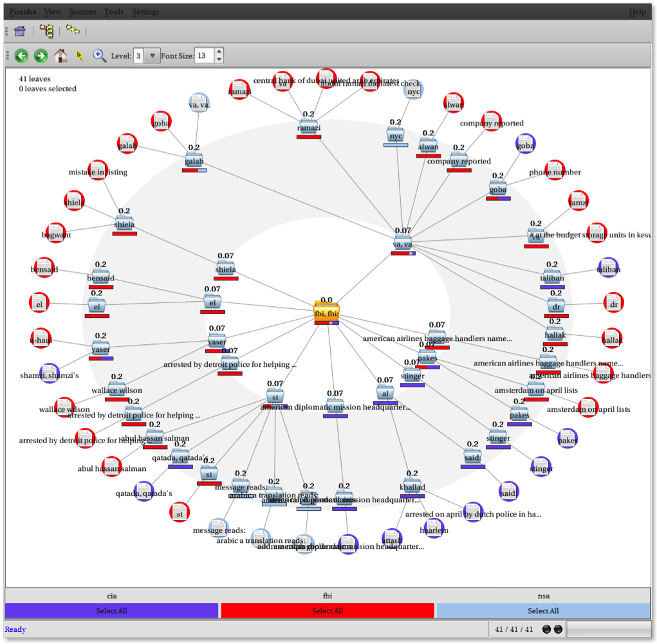This screenshot has width=657, height=644.
Task: Select the attash document leaf
Action: [x=392, y=538]
